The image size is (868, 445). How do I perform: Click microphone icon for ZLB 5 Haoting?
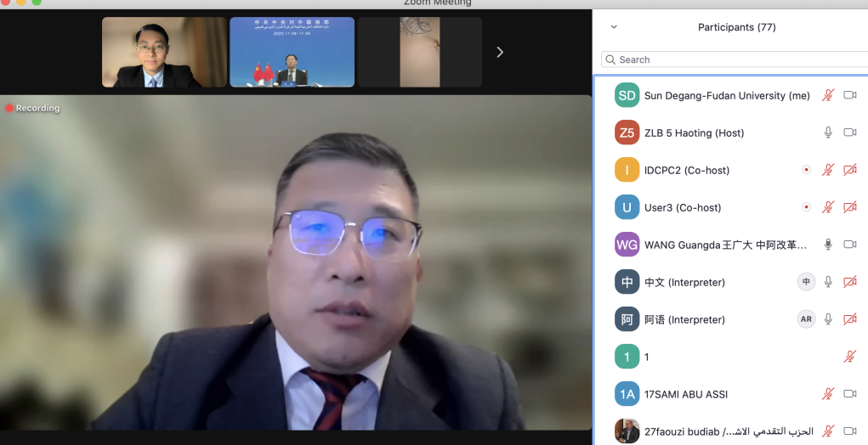tap(827, 132)
